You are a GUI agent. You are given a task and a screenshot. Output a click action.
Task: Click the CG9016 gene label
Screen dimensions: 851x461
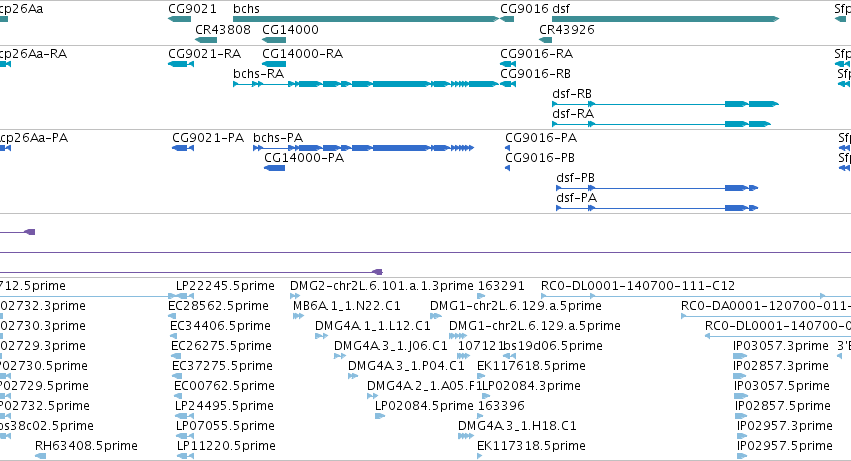pyautogui.click(x=524, y=9)
